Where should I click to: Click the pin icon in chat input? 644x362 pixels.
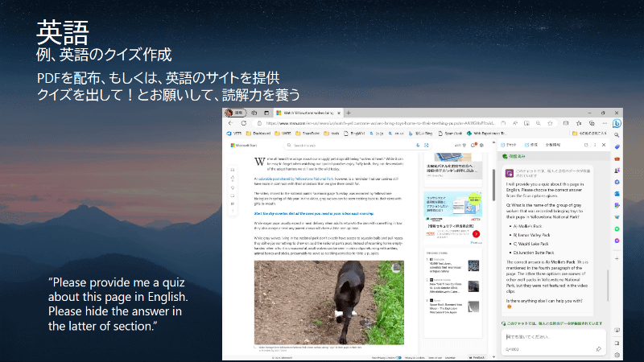[x=598, y=349]
